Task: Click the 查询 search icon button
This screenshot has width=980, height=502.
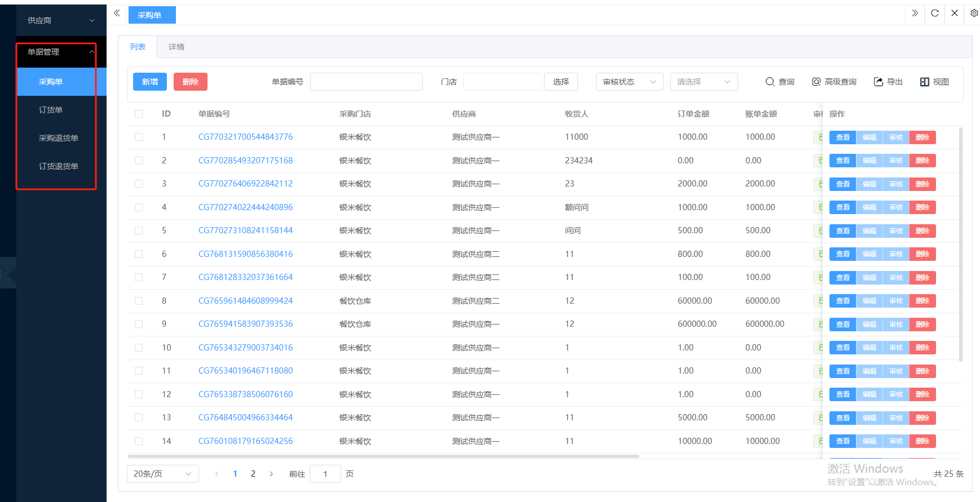Action: [x=780, y=82]
